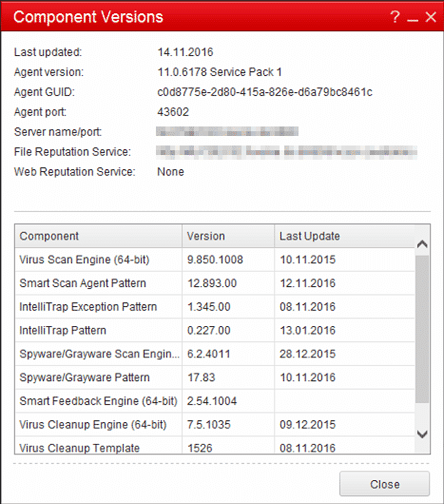Select the Smart Feedback Engine (64-bit) row
Viewport: 444px width, 504px height.
(x=215, y=401)
